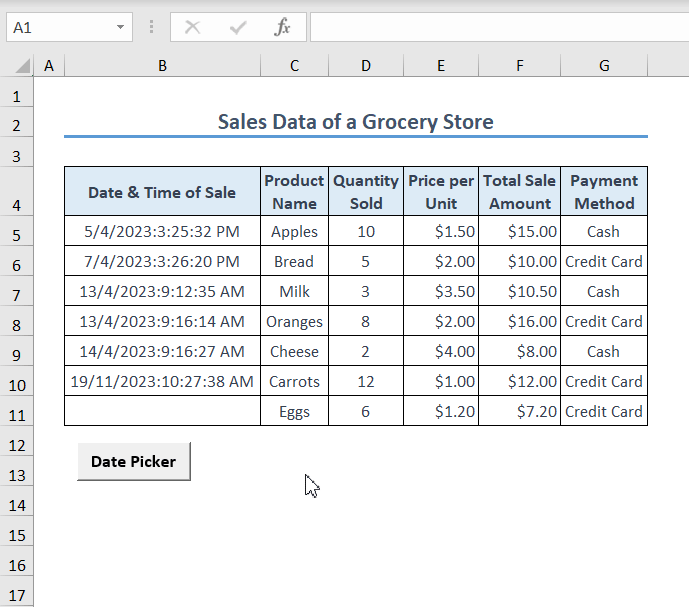Select the $16.00 total sale cell
Screen dimensions: 689x607
519,321
